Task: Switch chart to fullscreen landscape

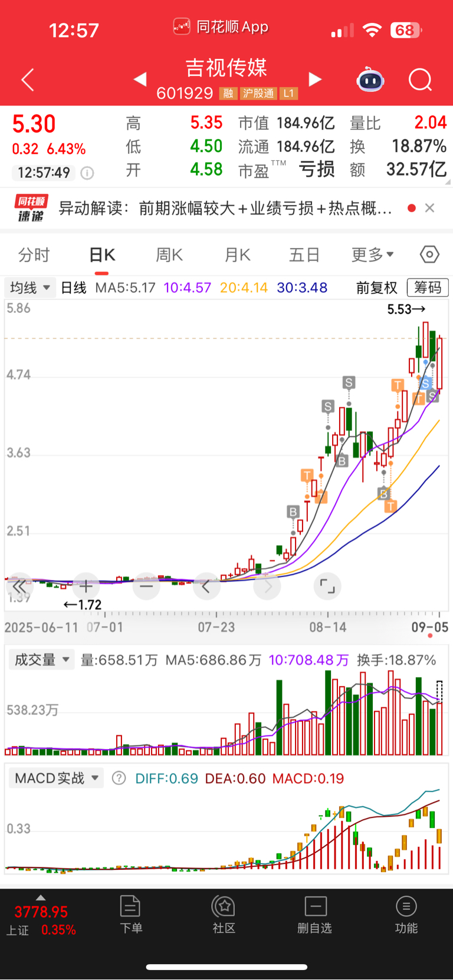Action: (x=327, y=586)
